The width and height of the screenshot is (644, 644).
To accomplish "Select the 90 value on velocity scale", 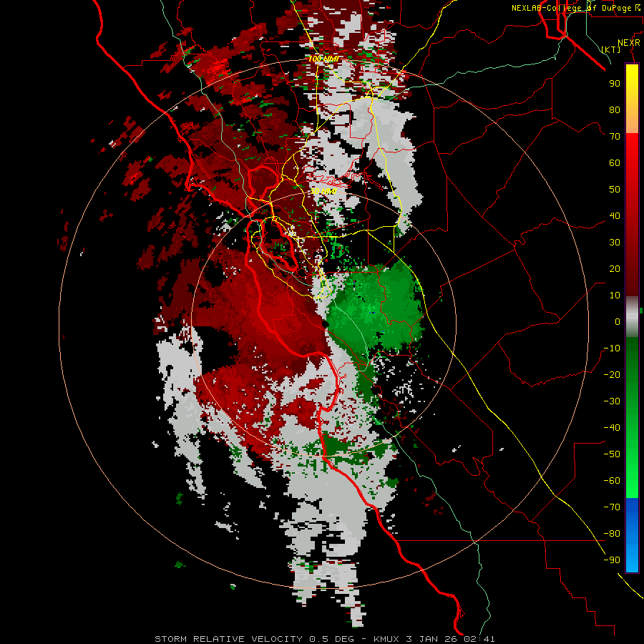I will tap(615, 84).
